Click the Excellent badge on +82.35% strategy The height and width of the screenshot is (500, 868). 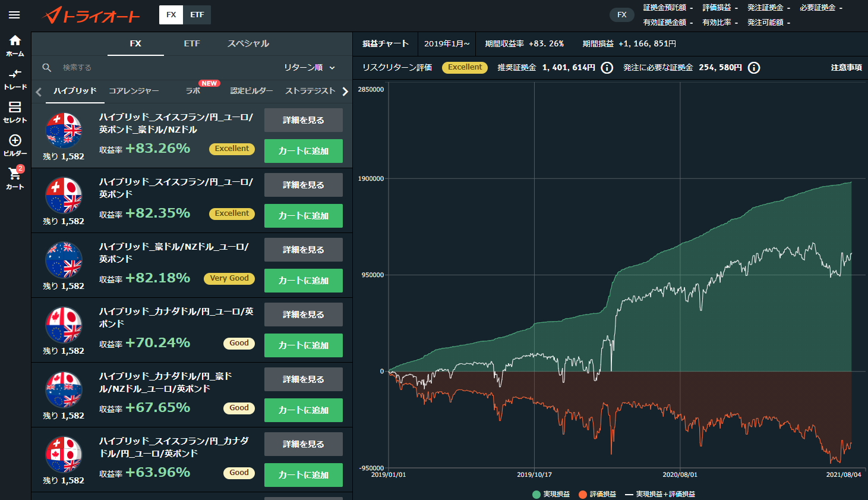coord(232,213)
